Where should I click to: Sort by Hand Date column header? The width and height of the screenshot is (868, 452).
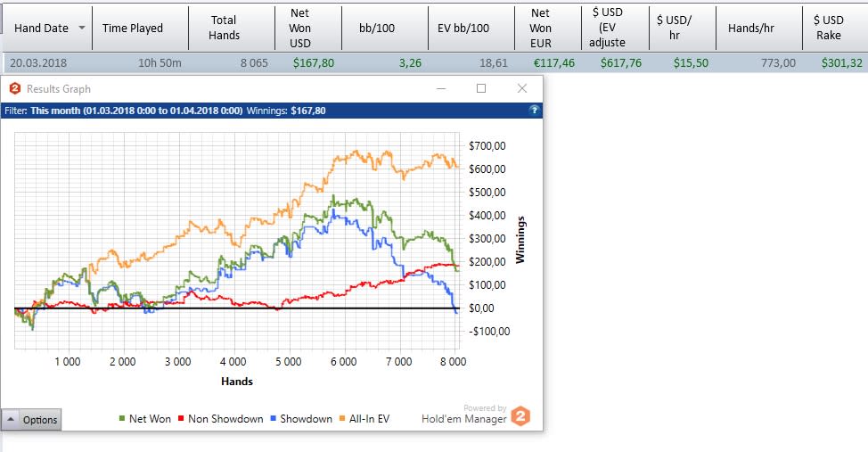[x=47, y=28]
